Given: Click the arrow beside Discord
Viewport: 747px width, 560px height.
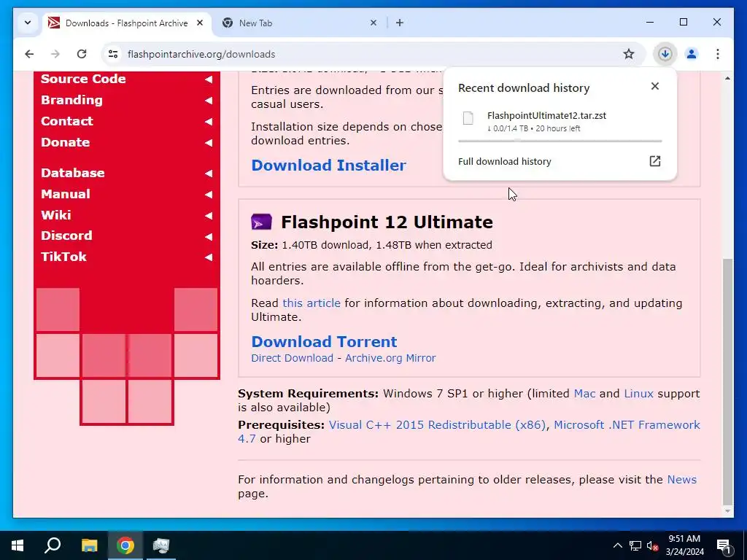Looking at the screenshot, I should pyautogui.click(x=209, y=236).
